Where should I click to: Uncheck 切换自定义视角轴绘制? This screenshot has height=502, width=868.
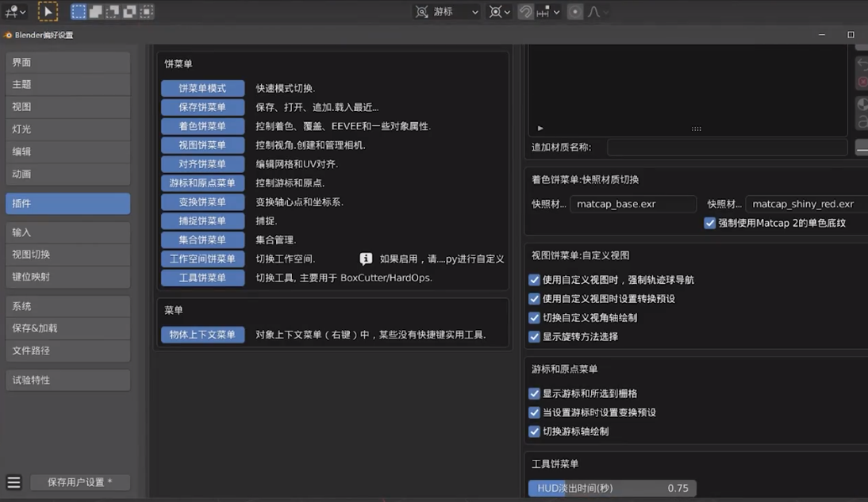(x=534, y=318)
